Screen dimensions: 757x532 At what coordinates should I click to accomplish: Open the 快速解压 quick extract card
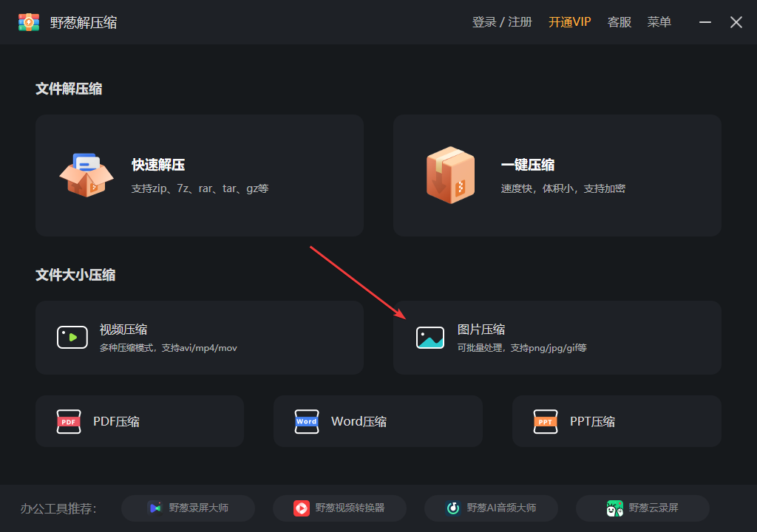[200, 175]
